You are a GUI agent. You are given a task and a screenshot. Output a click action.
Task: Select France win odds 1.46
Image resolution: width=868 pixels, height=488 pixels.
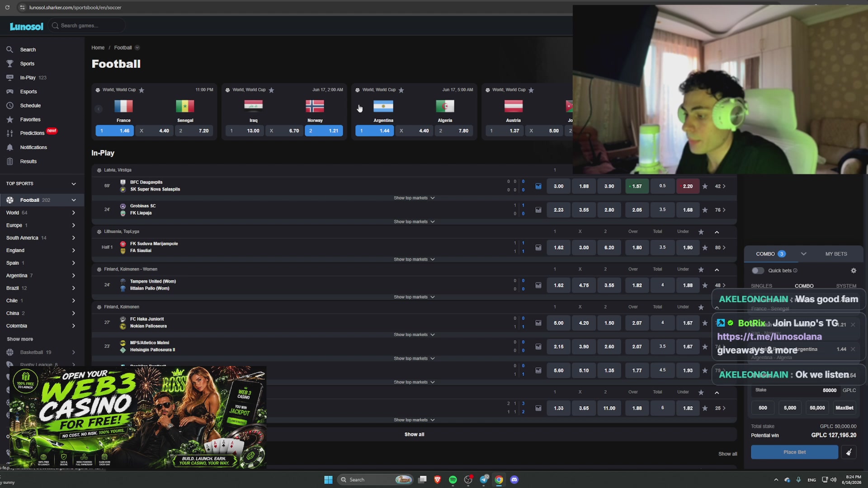[x=114, y=131]
